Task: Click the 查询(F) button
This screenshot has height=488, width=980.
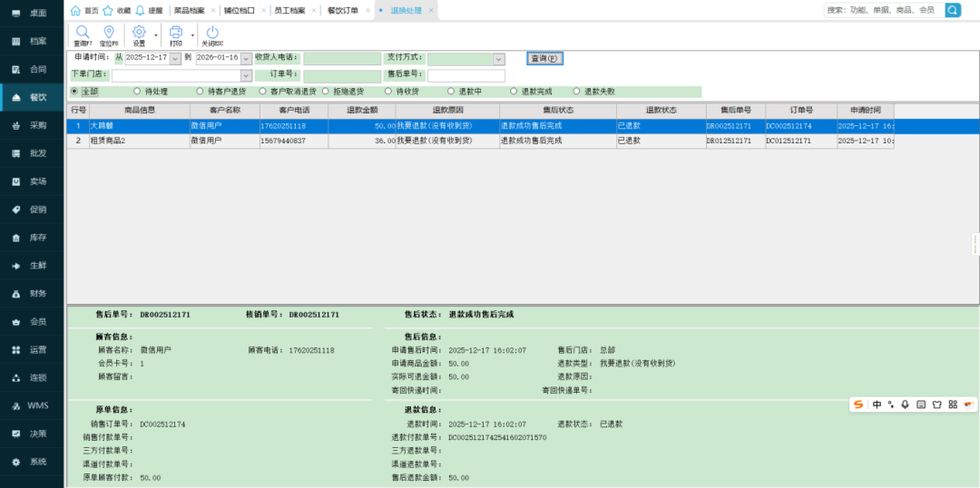Action: [x=545, y=58]
